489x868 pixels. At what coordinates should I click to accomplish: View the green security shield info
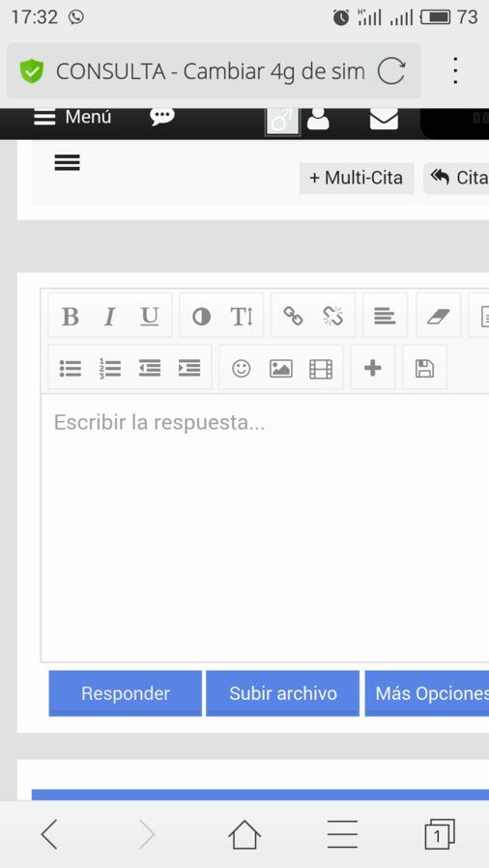[x=32, y=71]
